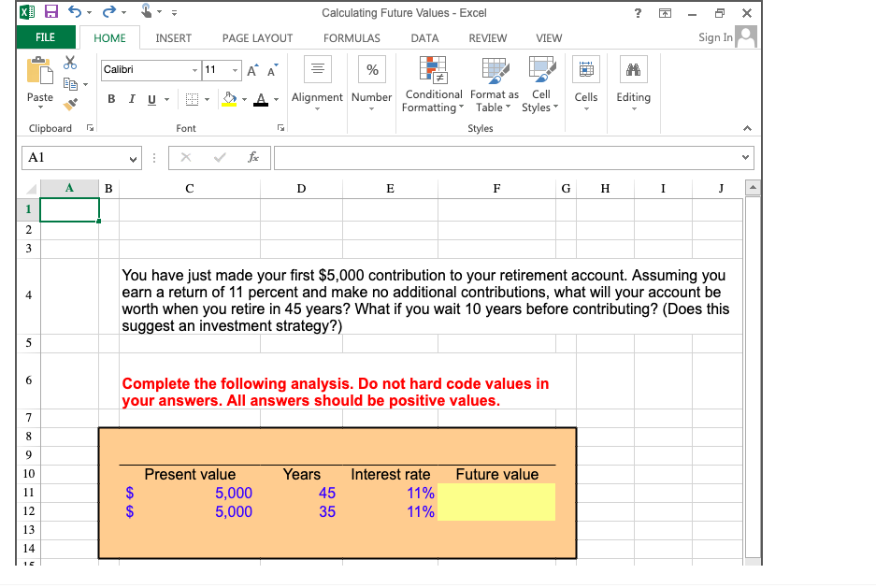Select row 11 header
This screenshot has width=876, height=588.
(28, 493)
